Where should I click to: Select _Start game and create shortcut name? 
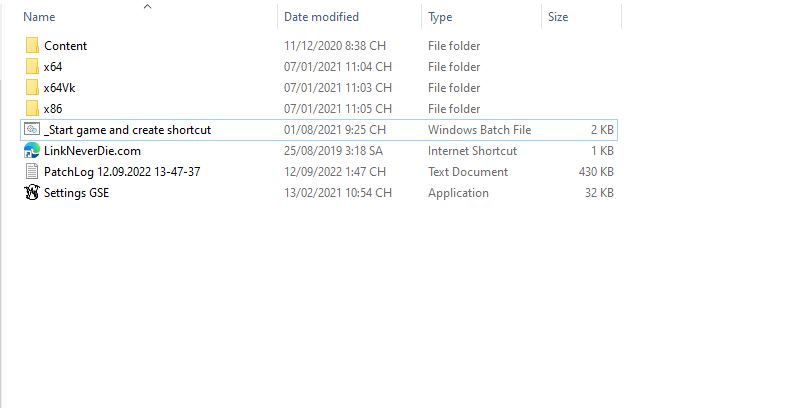(127, 130)
